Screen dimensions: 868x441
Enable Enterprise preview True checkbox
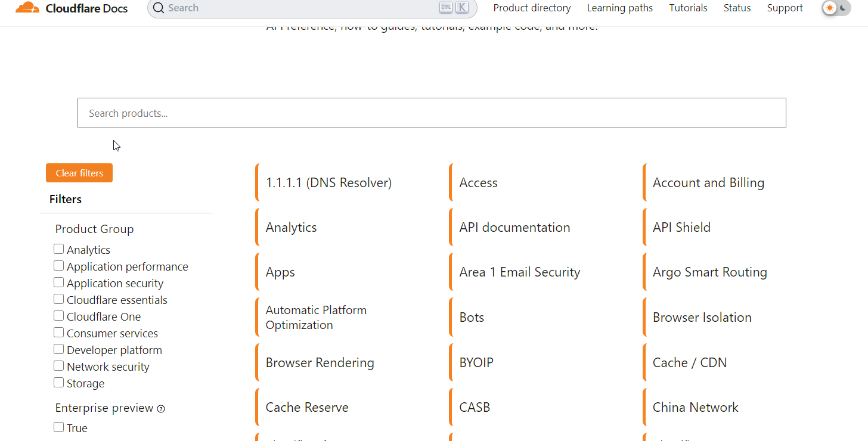tap(58, 427)
